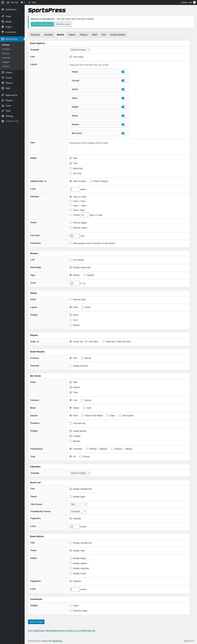Select Icons box score mode
197x644 pixels.
point(84,408)
